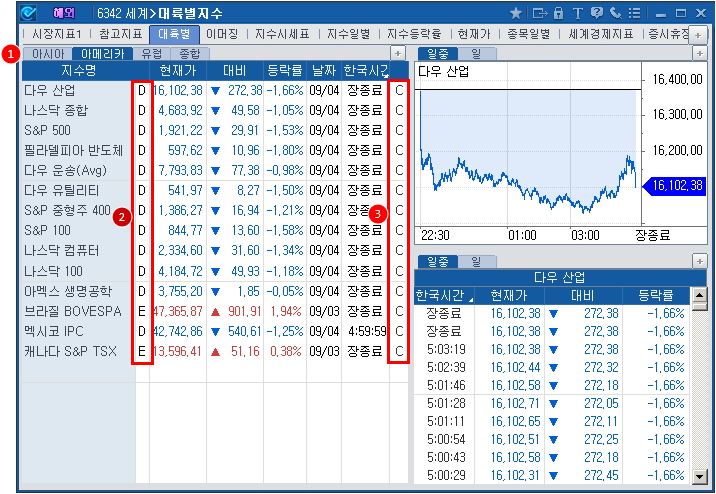Click the 해외 badge in title bar
The width and height of the screenshot is (716, 494).
(x=63, y=13)
